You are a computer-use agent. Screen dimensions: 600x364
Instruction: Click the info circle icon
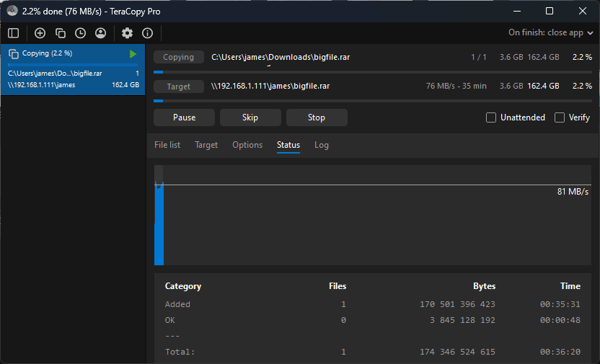click(x=147, y=33)
